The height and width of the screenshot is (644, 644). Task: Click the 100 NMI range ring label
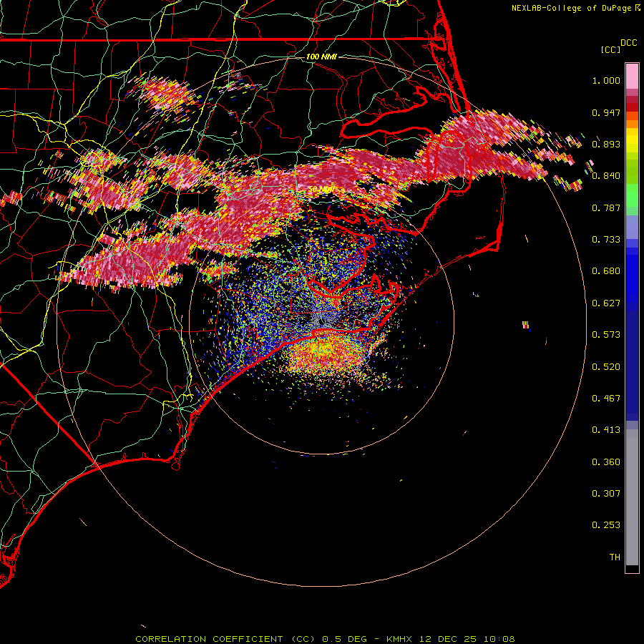coord(321,57)
